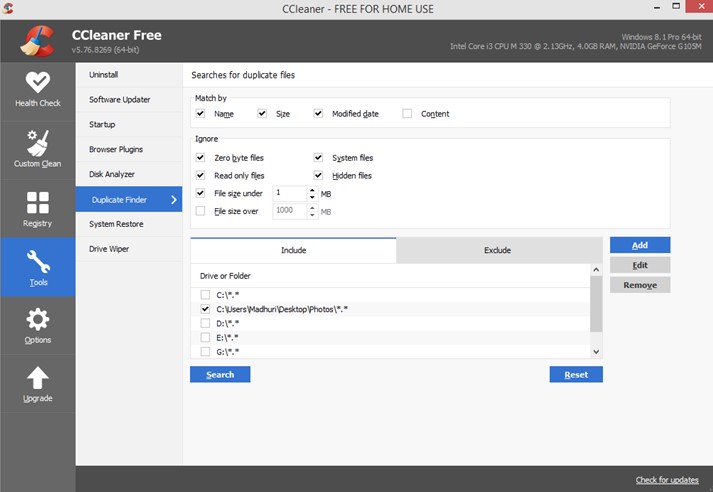Open the Health Check section

point(38,90)
